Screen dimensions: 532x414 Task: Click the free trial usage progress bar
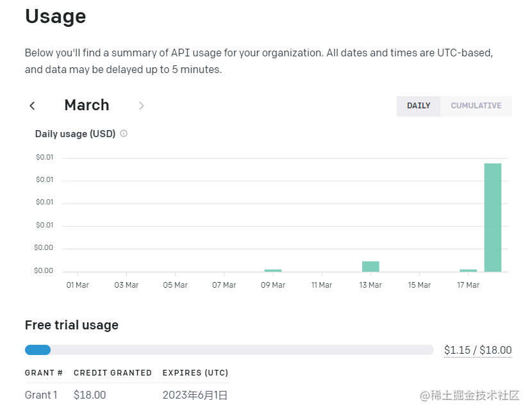pos(229,350)
